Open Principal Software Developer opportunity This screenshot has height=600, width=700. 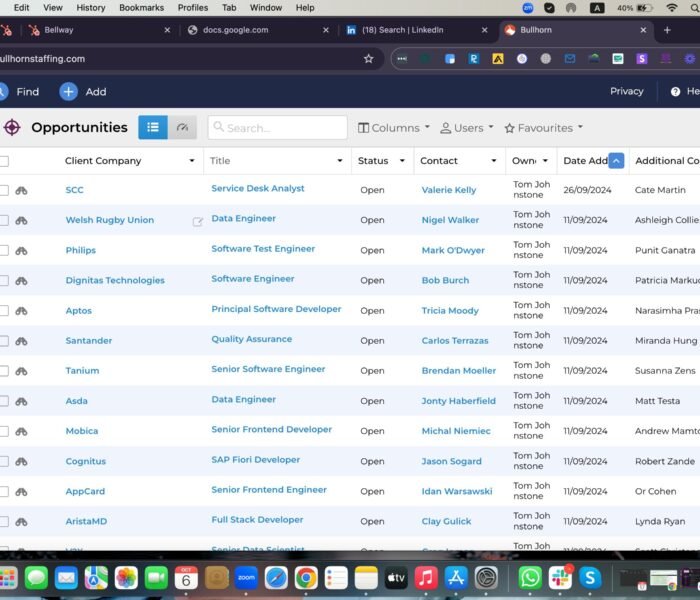coord(276,309)
